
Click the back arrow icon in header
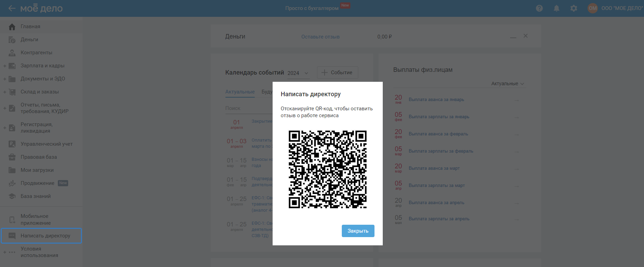pos(12,8)
